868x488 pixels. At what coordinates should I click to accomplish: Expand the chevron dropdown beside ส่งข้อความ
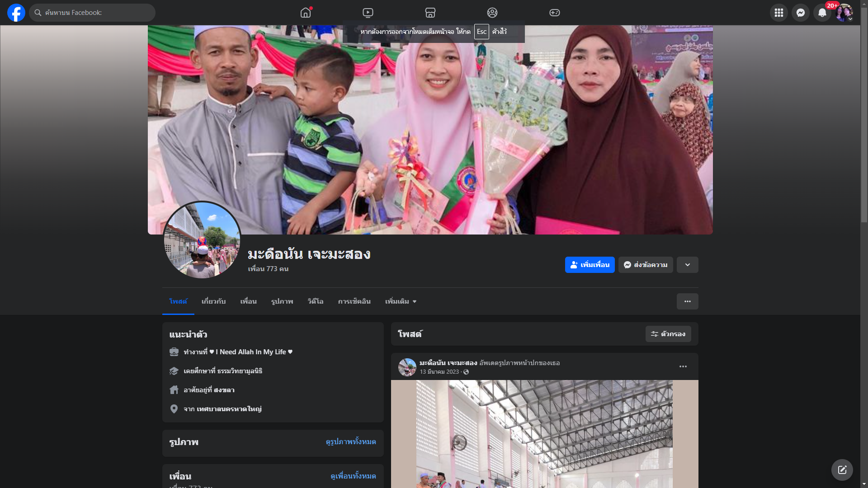click(687, 265)
